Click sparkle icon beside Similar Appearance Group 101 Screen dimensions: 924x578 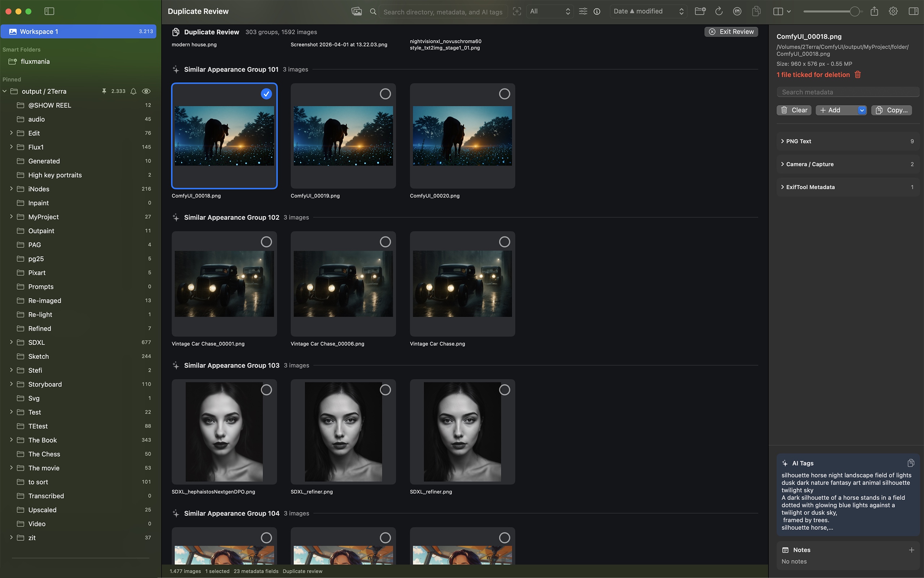click(176, 70)
